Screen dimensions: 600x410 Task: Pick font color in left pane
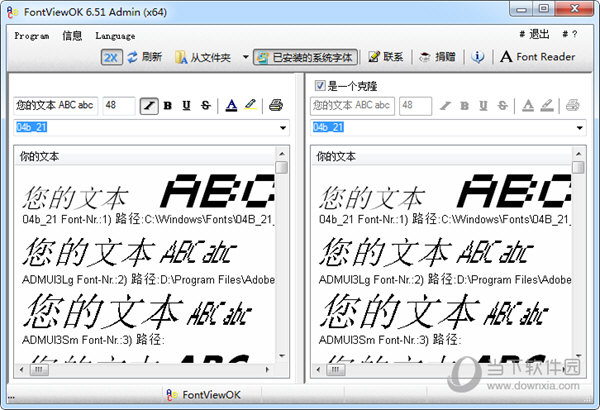pos(231,105)
